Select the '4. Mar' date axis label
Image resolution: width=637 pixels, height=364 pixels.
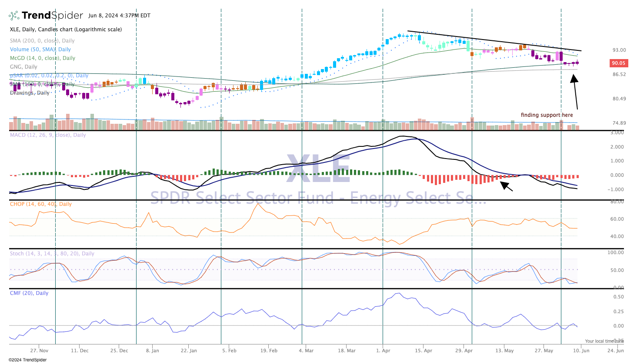point(306,351)
